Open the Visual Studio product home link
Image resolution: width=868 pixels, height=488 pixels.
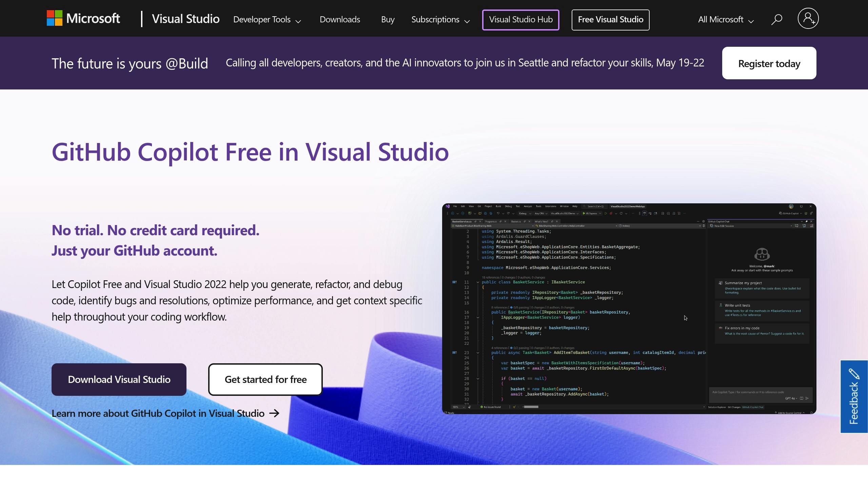coord(186,19)
